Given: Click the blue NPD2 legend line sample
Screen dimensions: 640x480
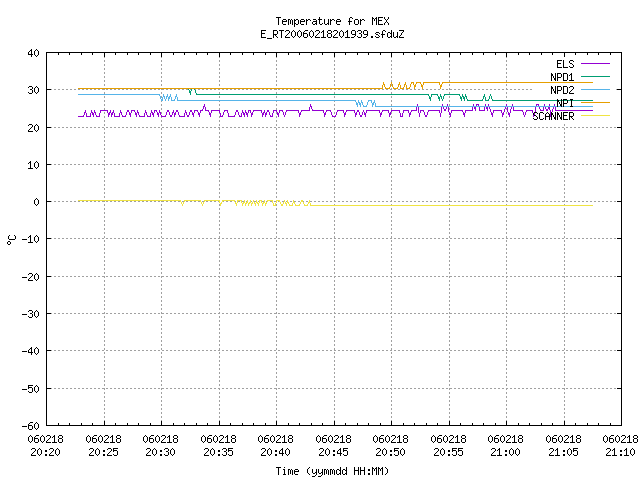Looking at the screenshot, I should tap(595, 89).
